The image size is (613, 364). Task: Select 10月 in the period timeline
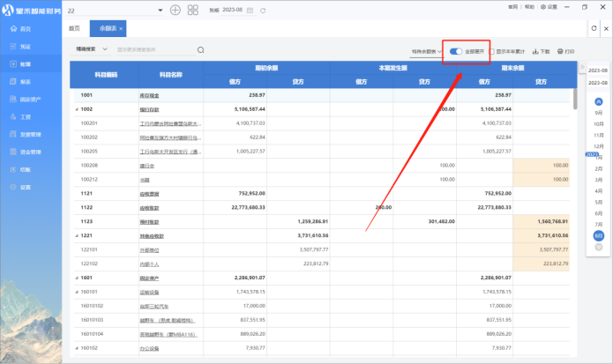coord(598,124)
